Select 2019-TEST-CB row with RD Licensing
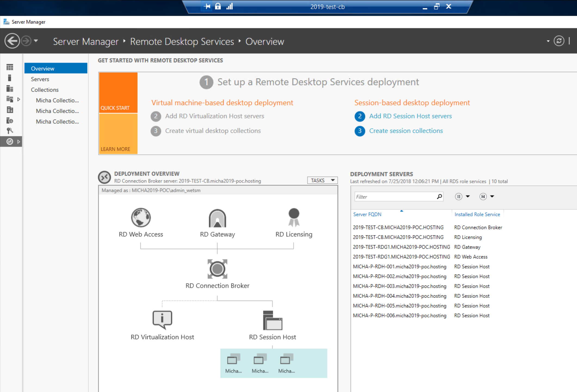Screen dimensions: 577x392 [427, 237]
